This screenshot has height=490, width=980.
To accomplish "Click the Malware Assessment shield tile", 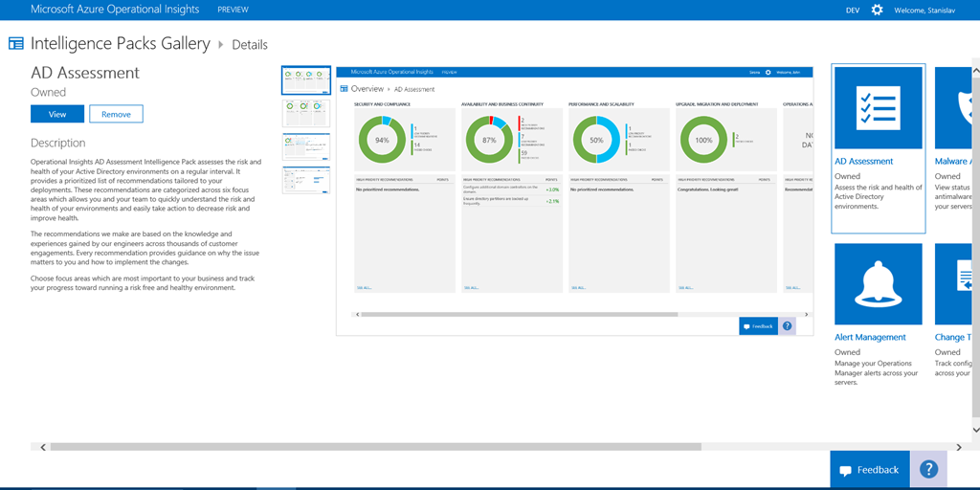I will click(957, 107).
